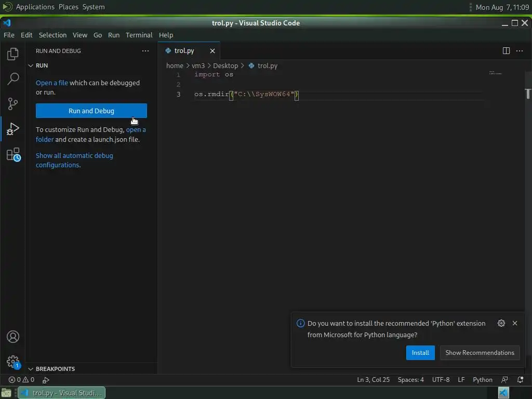The image size is (532, 399).
Task: Click the VS Code logo in title bar
Action: tap(7, 23)
